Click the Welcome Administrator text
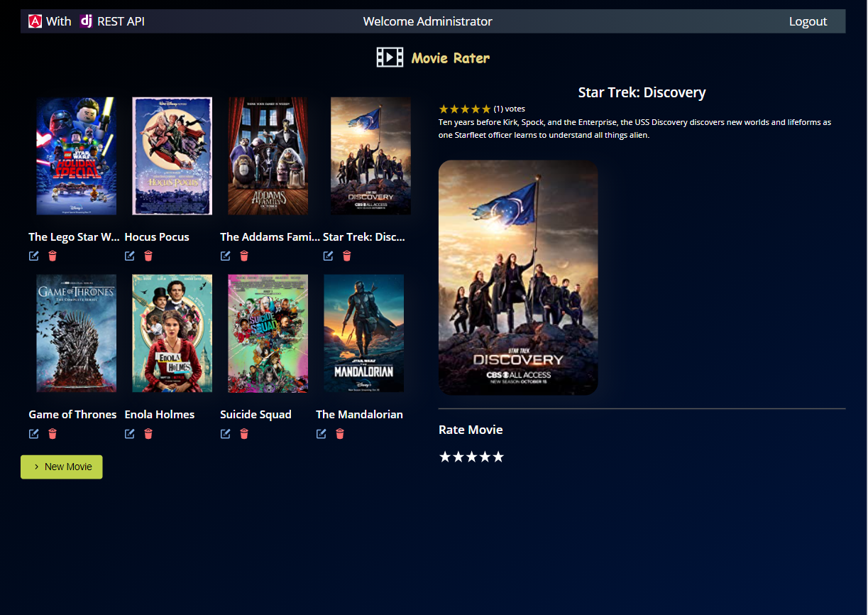868x615 pixels. (x=427, y=21)
